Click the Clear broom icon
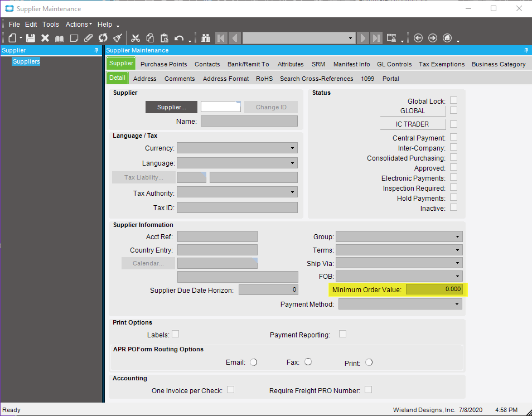 point(118,38)
